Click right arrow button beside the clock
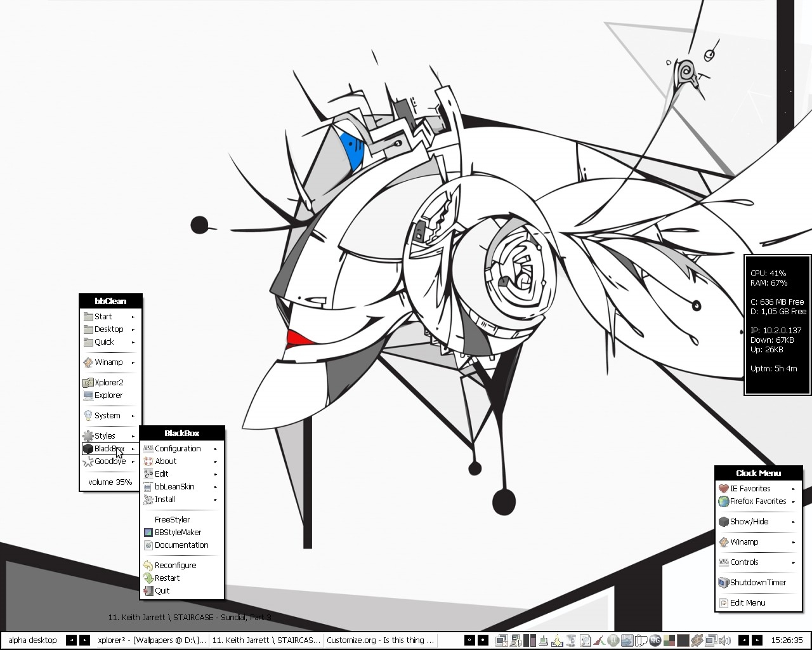812x650 pixels. point(757,640)
